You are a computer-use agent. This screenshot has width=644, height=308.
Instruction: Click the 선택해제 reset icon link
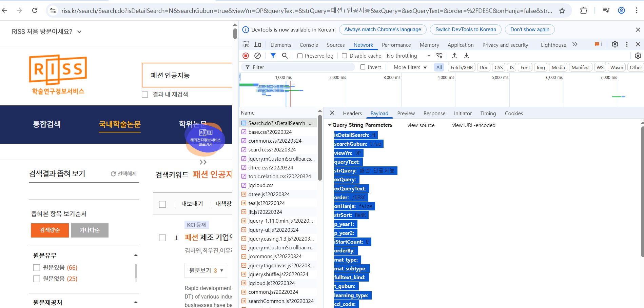[124, 174]
